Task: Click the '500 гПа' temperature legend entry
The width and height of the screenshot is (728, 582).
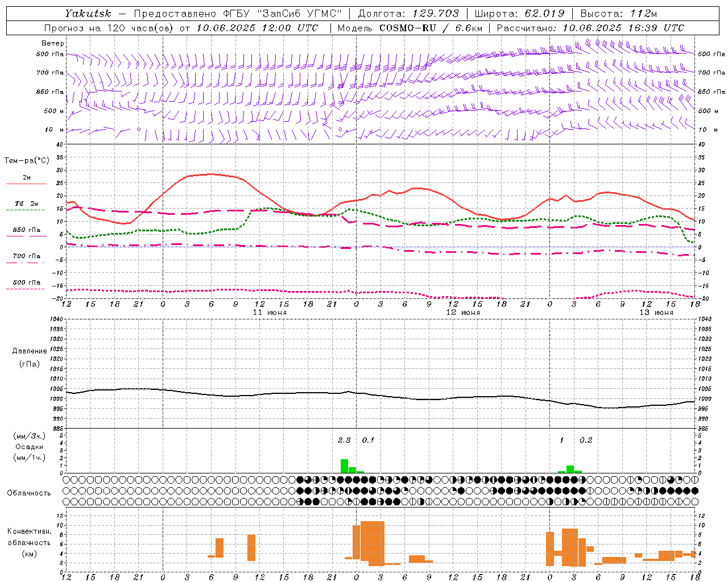Action: [x=27, y=282]
